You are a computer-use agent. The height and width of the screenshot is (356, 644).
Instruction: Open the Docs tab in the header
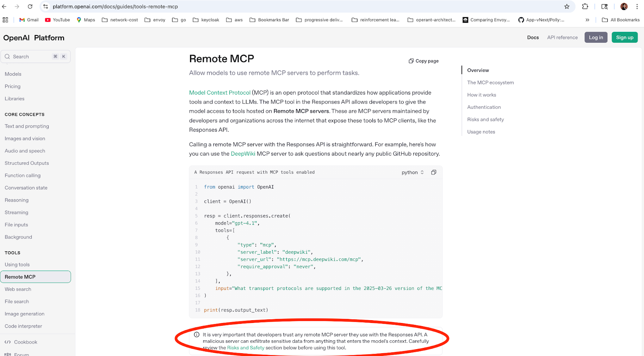533,37
